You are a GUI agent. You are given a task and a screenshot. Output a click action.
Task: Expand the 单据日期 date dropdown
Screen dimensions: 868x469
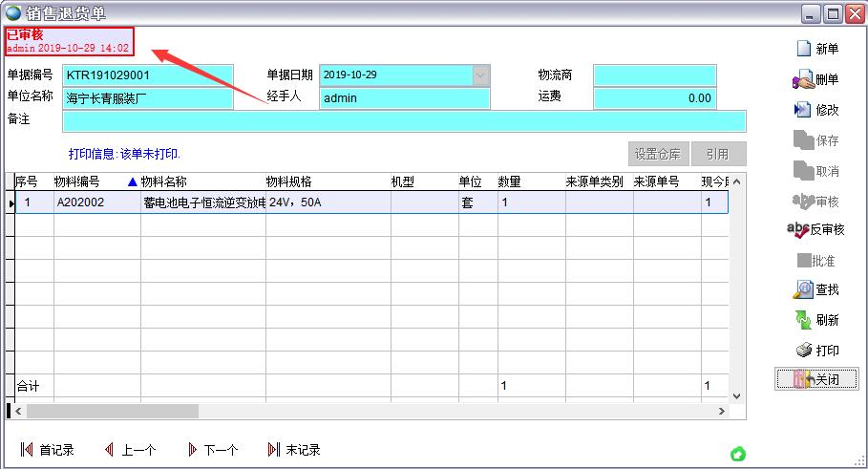(481, 75)
